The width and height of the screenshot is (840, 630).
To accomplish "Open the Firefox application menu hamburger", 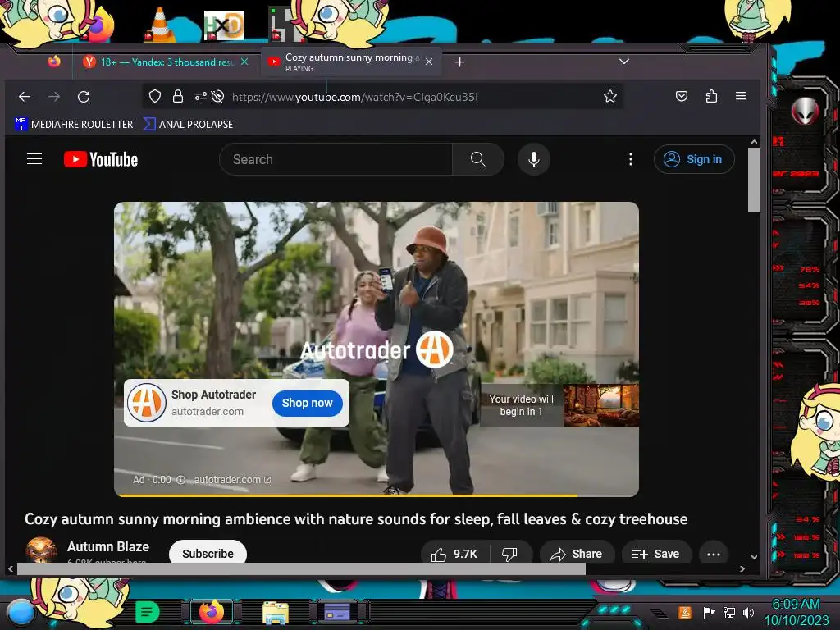I will (x=741, y=96).
